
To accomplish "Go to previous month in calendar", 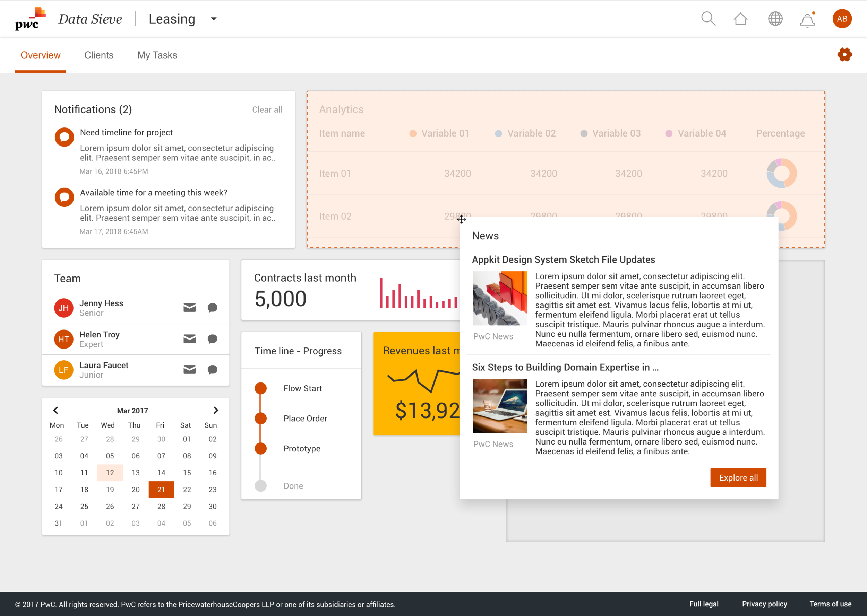I will point(56,411).
